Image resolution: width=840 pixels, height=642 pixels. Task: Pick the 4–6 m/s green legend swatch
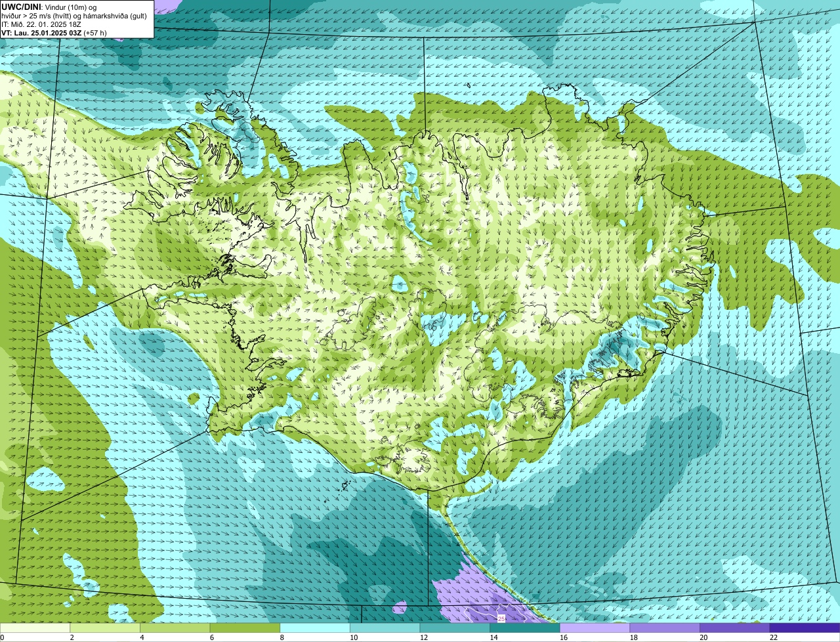175,628
